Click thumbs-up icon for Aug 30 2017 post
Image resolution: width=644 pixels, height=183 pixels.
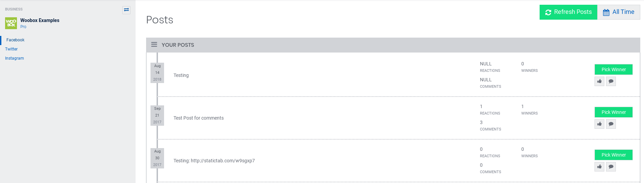(x=599, y=167)
